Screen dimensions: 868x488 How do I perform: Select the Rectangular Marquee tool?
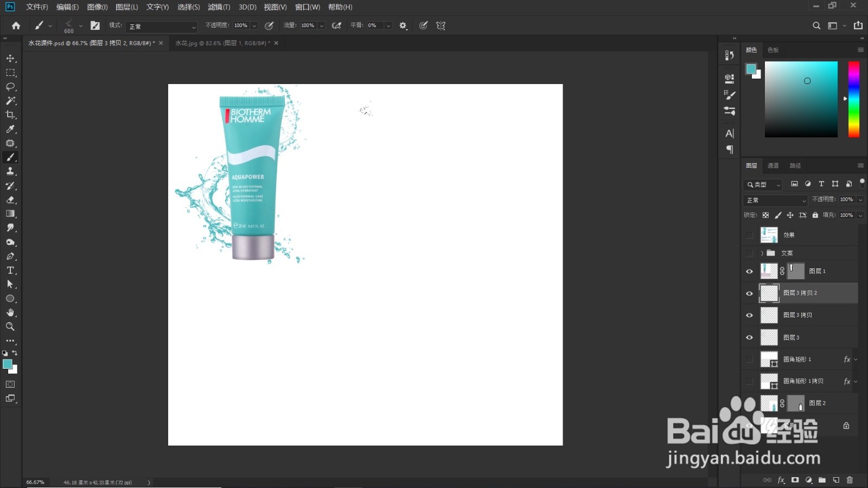coord(10,73)
